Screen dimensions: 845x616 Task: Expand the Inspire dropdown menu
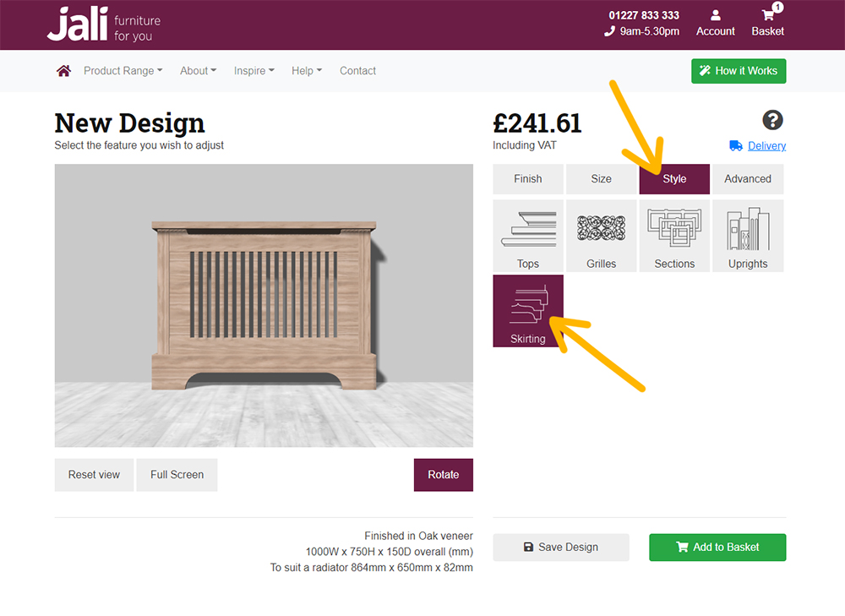click(x=253, y=71)
